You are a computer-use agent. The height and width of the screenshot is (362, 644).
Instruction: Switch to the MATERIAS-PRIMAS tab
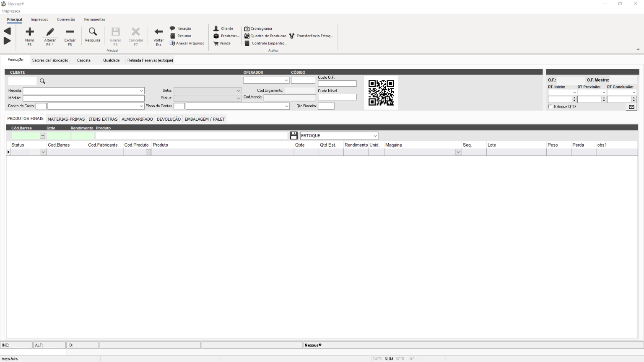[x=66, y=119]
